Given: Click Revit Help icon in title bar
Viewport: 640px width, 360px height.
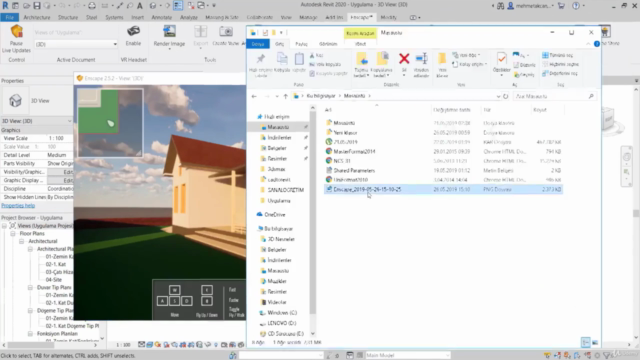Looking at the screenshot, I should pyautogui.click(x=576, y=6).
